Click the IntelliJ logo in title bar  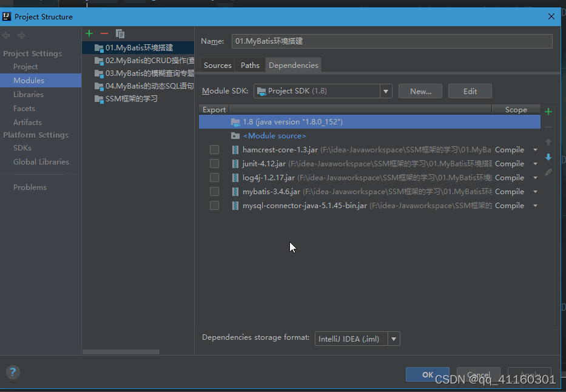(7, 16)
